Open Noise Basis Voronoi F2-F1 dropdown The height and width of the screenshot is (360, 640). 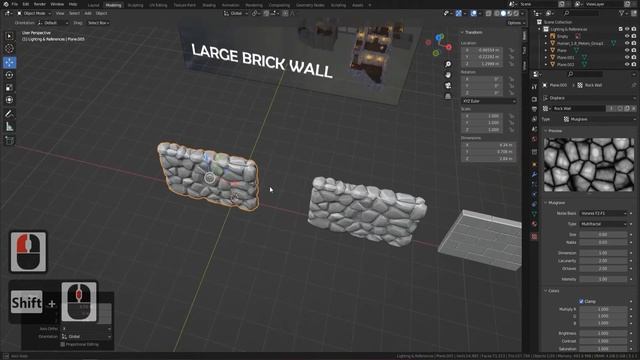coord(603,213)
